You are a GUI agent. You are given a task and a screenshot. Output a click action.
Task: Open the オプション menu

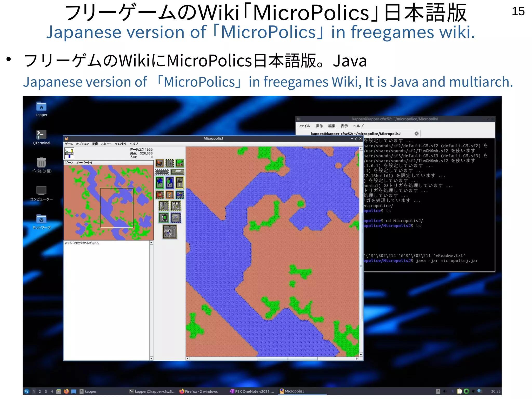coord(82,144)
